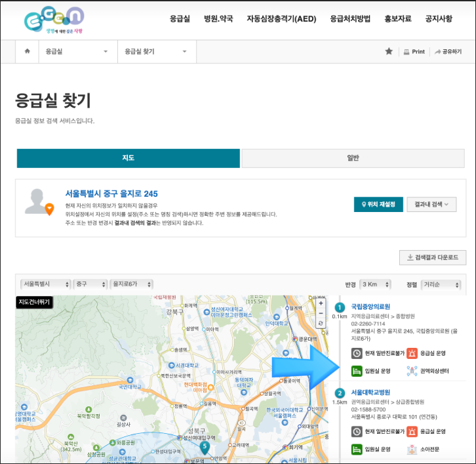This screenshot has width=476, height=464.
Task: Switch to the 일반 tab
Action: point(353,158)
